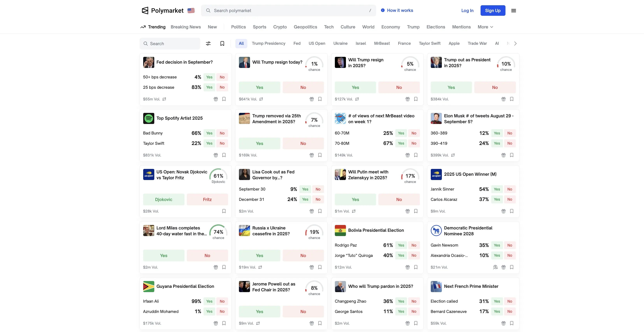
Task: Click repeat icon next to $641k Vol.
Action: [x=261, y=99]
